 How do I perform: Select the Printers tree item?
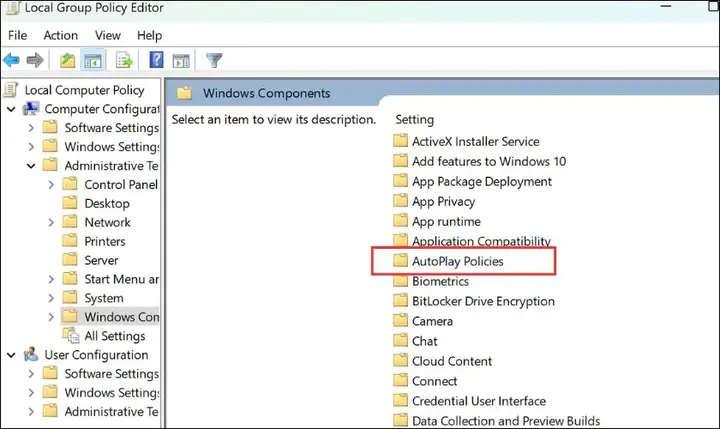tap(105, 241)
